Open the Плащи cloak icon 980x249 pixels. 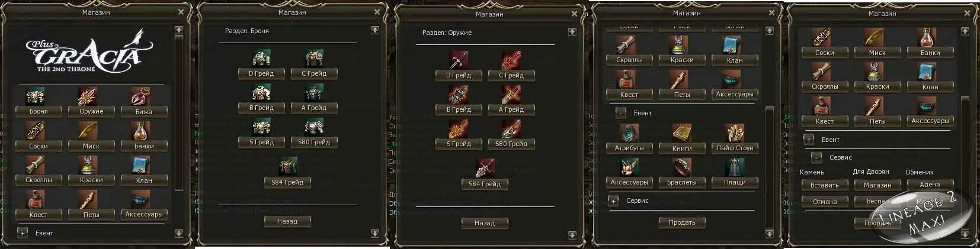coord(734,167)
